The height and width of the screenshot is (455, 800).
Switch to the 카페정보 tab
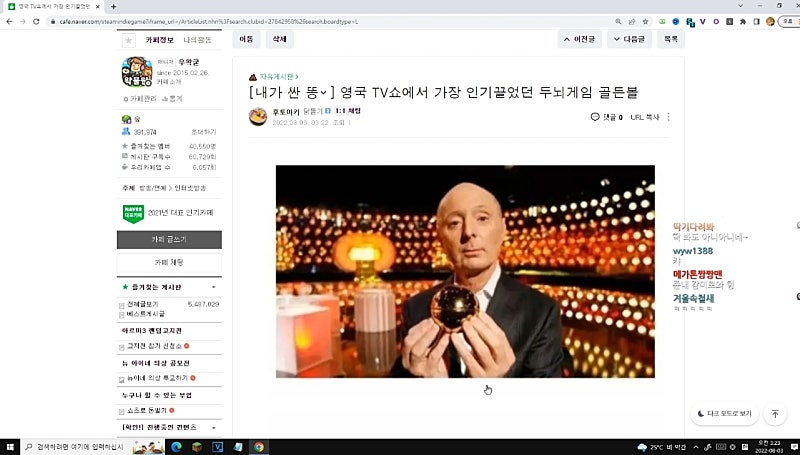[x=160, y=40]
